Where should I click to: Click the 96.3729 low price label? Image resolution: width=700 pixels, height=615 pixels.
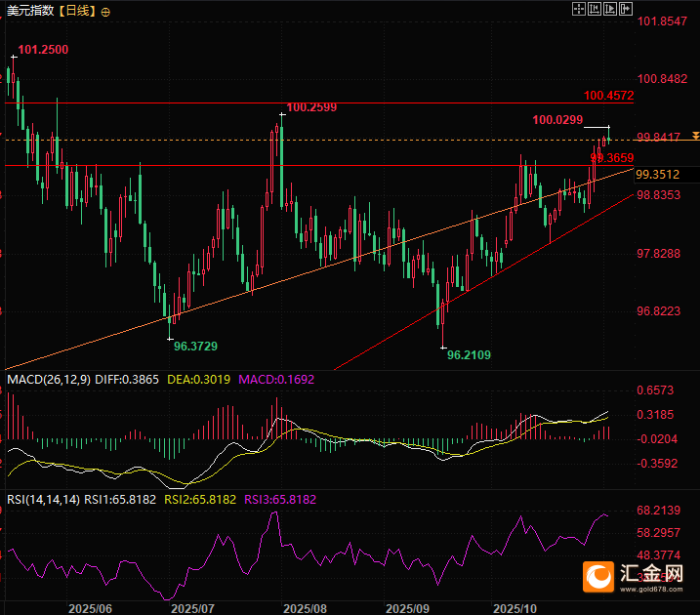click(x=195, y=346)
